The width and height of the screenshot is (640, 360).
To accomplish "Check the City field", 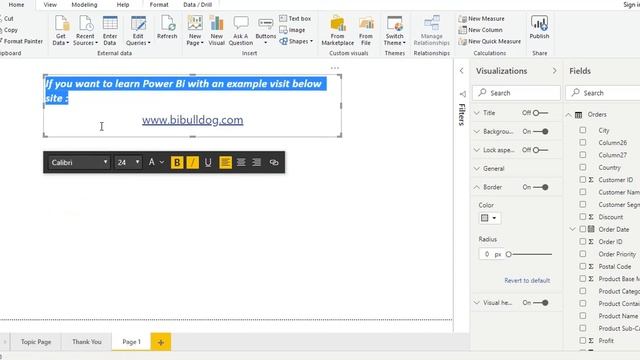I will click(582, 130).
